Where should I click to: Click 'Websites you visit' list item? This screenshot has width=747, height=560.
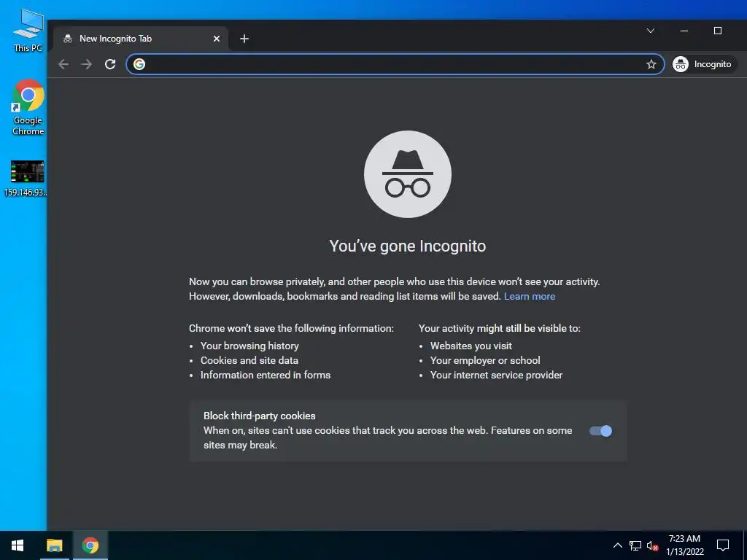(471, 346)
